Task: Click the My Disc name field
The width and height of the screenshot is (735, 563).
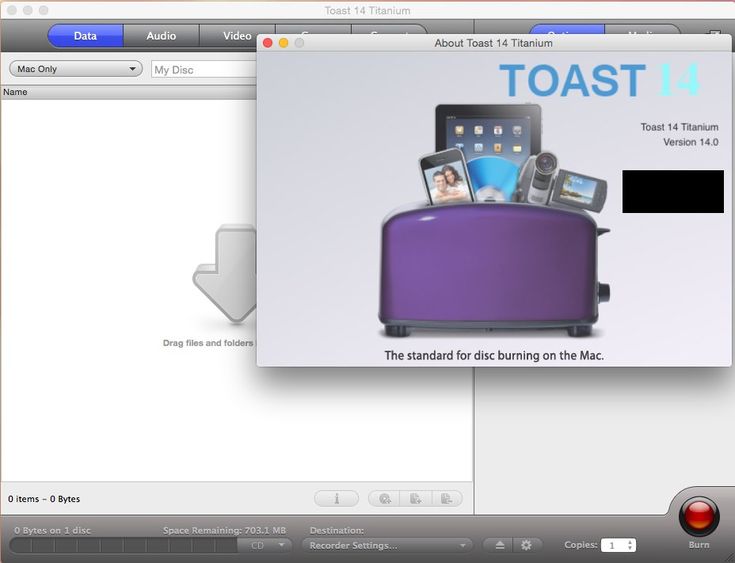Action: tap(204, 70)
